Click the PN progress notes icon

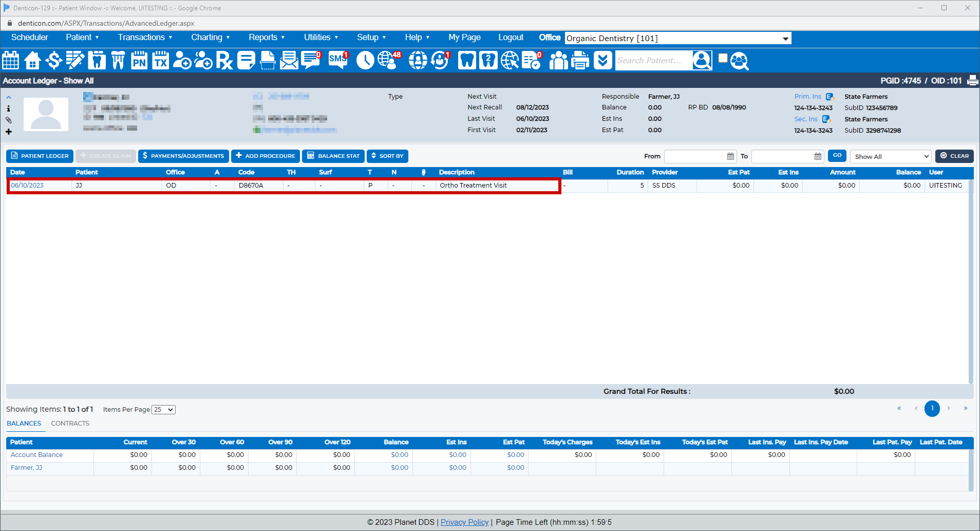pos(139,61)
